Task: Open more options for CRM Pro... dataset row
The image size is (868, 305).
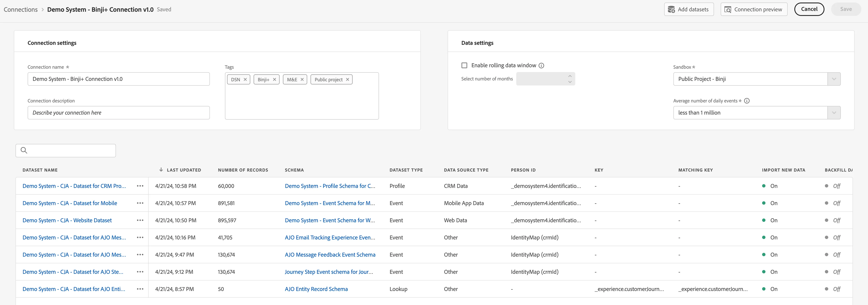Action: click(x=140, y=186)
